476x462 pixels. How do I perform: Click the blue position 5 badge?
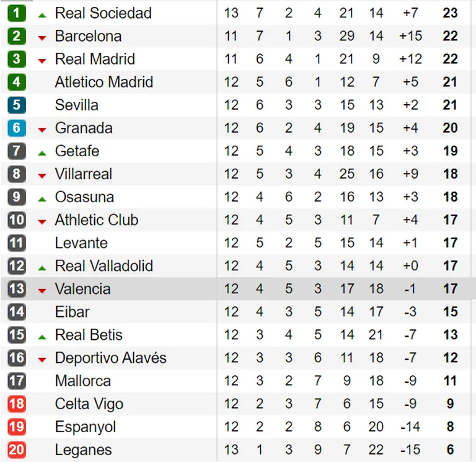pos(16,105)
